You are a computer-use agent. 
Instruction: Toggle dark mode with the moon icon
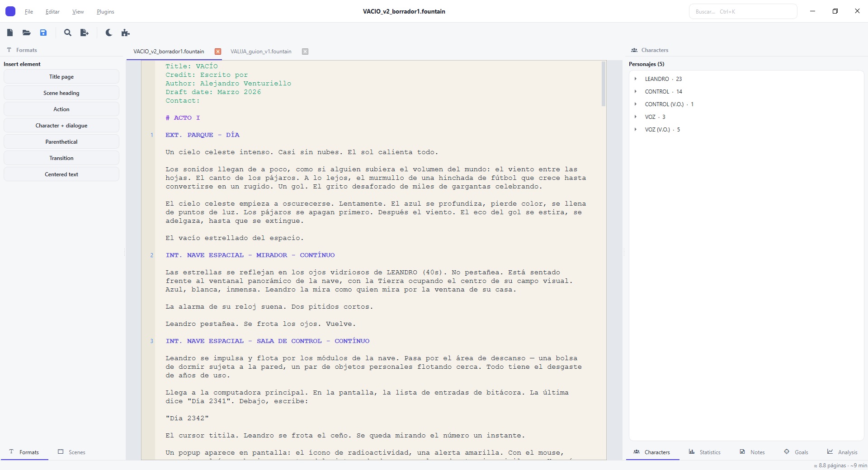point(109,33)
